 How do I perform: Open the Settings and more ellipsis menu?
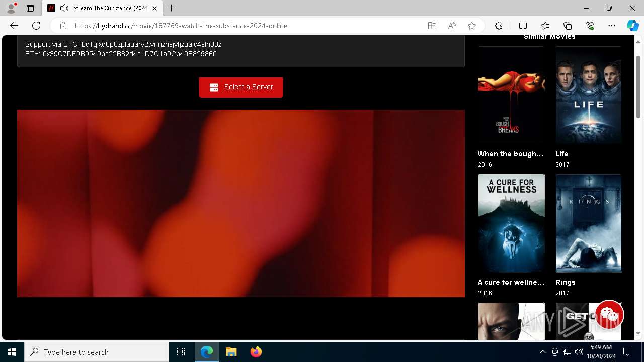(612, 26)
